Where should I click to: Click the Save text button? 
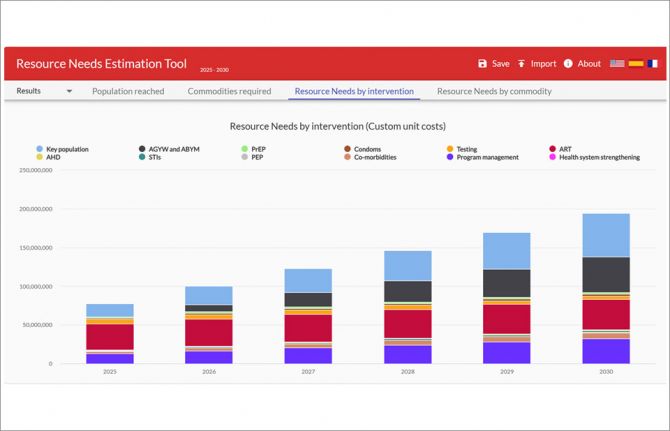click(501, 64)
